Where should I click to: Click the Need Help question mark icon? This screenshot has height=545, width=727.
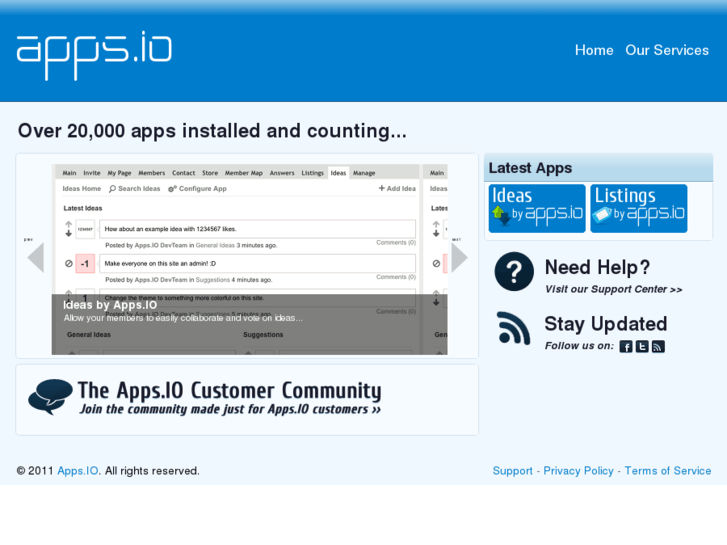[x=514, y=272]
